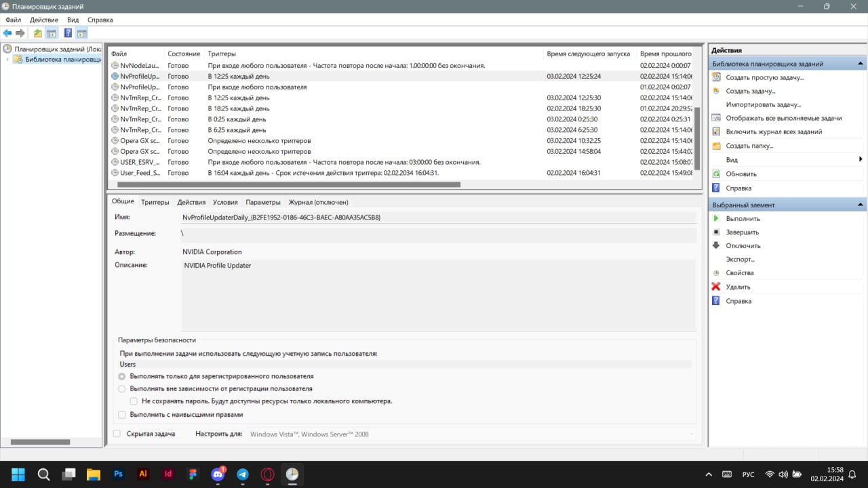Screen dimensions: 868x488
Task: Click the 'Экспорт...' action
Action: (x=740, y=259)
